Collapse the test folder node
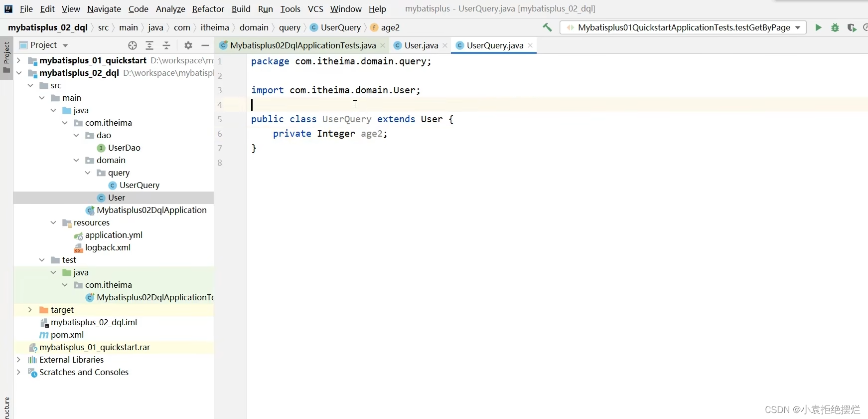Image resolution: width=868 pixels, height=419 pixels. click(x=42, y=260)
